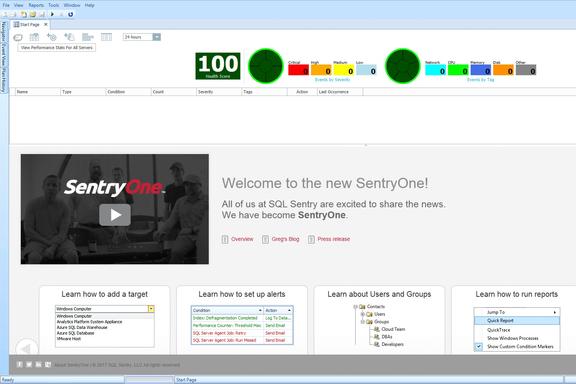Open the 24 hours time range dropdown
This screenshot has width=576, height=384.
click(156, 37)
